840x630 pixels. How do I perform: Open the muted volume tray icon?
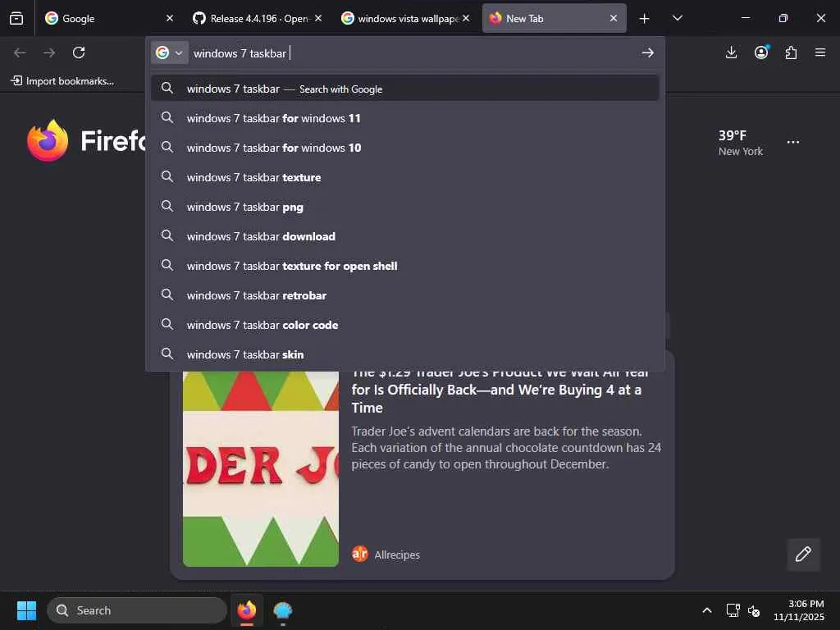pos(754,610)
